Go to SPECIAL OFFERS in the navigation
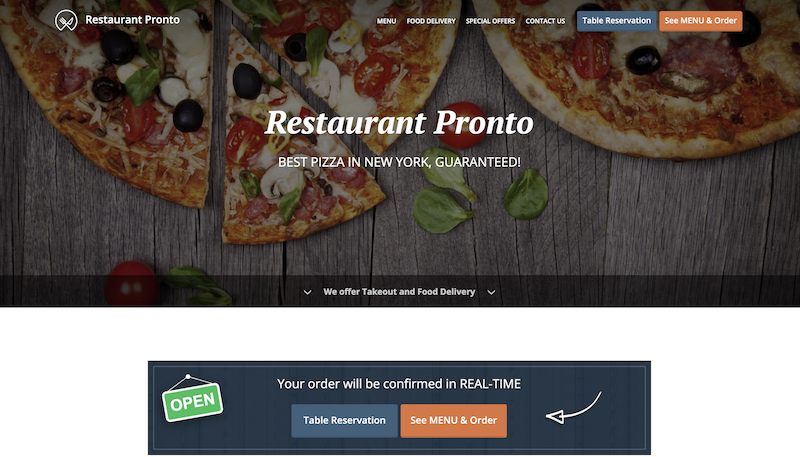This screenshot has height=457, width=800. click(x=490, y=21)
